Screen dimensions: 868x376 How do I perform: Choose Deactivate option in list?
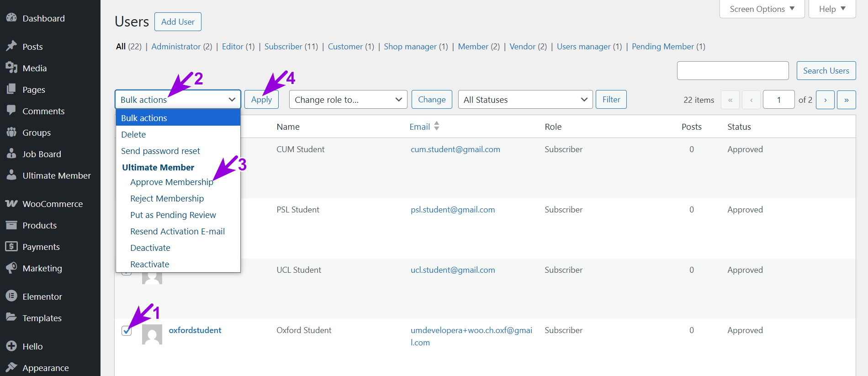click(178, 248)
